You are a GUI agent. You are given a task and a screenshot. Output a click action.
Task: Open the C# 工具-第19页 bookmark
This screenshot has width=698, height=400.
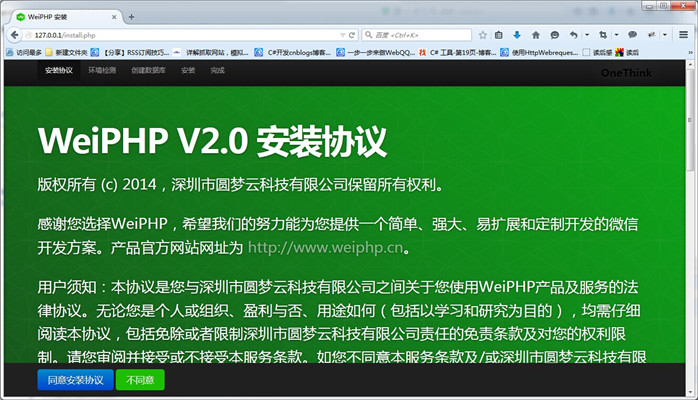click(457, 53)
